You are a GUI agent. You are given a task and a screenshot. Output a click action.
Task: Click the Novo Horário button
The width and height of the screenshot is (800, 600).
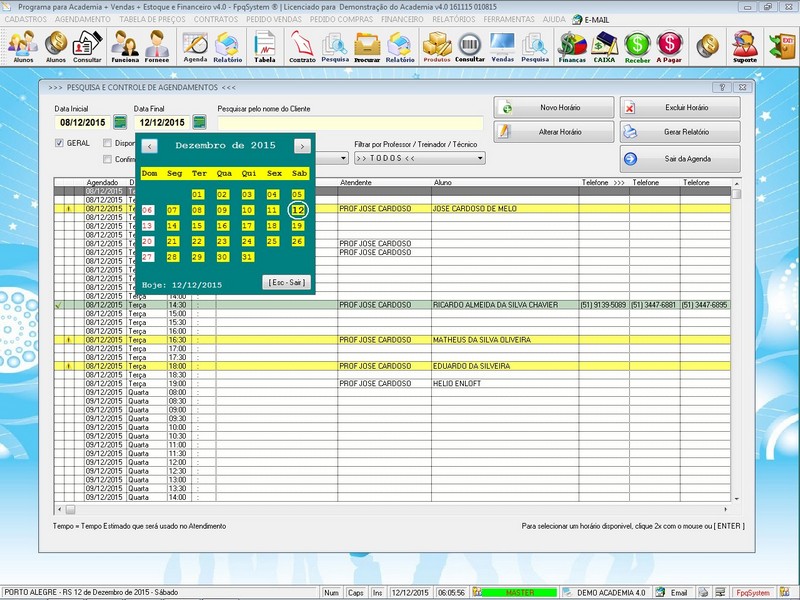(554, 108)
